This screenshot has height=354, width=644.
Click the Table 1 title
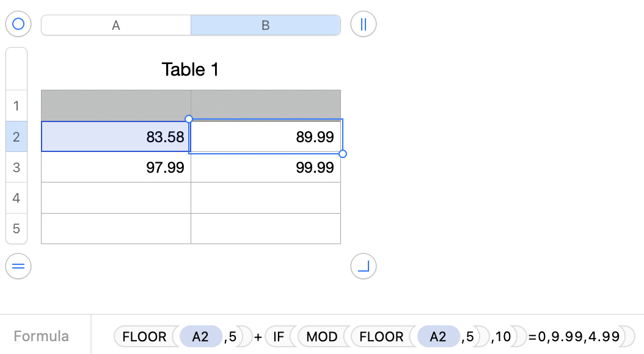[190, 70]
